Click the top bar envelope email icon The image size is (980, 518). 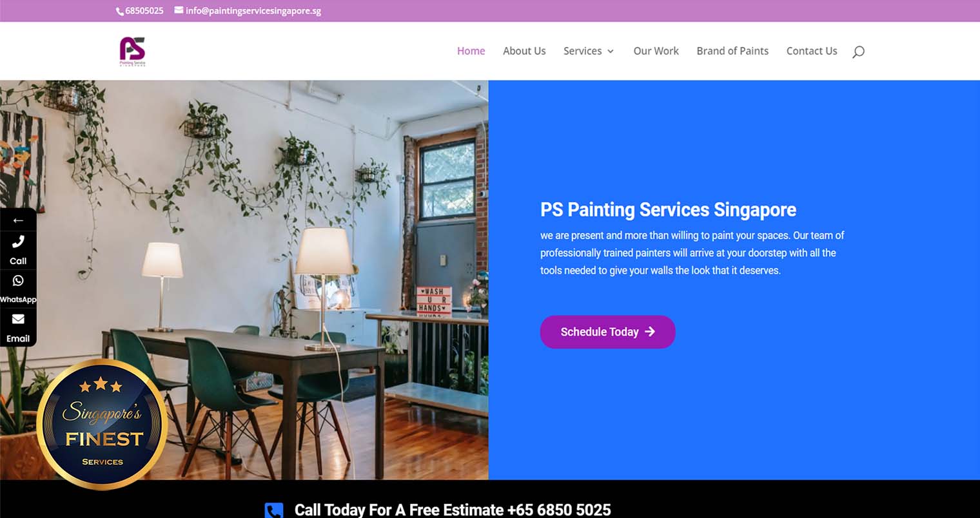[179, 10]
